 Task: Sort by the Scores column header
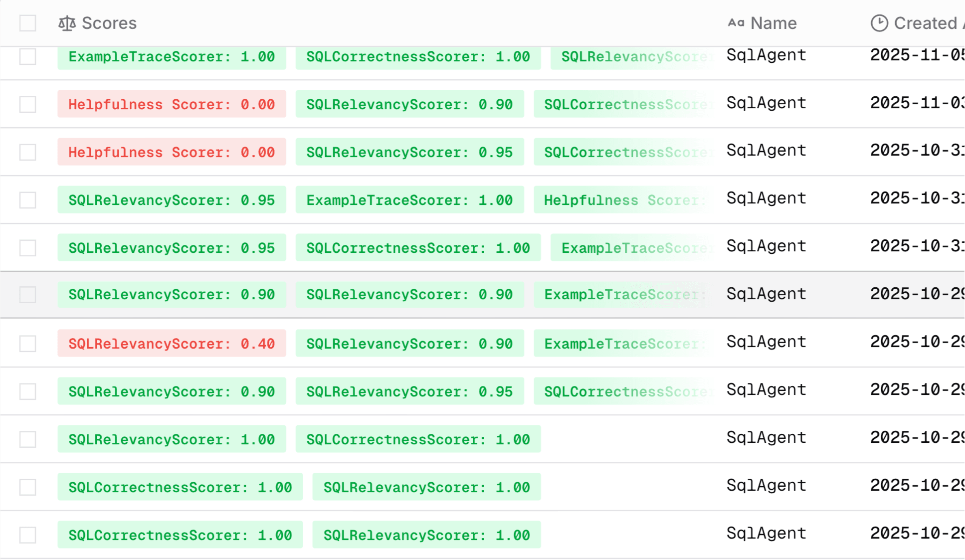[x=109, y=23]
